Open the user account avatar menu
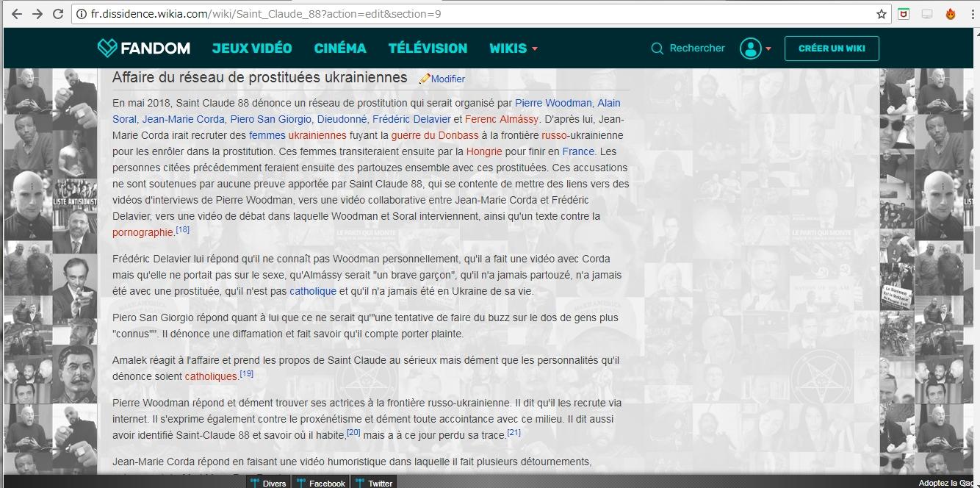The height and width of the screenshot is (488, 980). (751, 49)
